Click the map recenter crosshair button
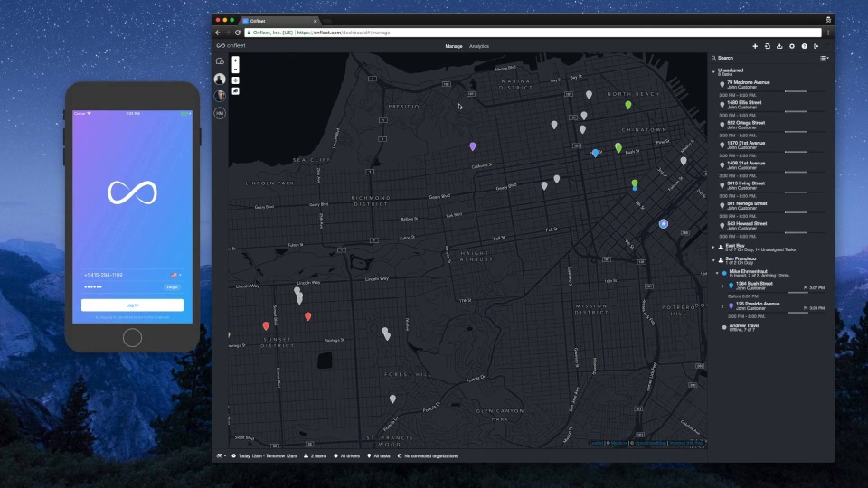The width and height of the screenshot is (868, 488). 235,80
